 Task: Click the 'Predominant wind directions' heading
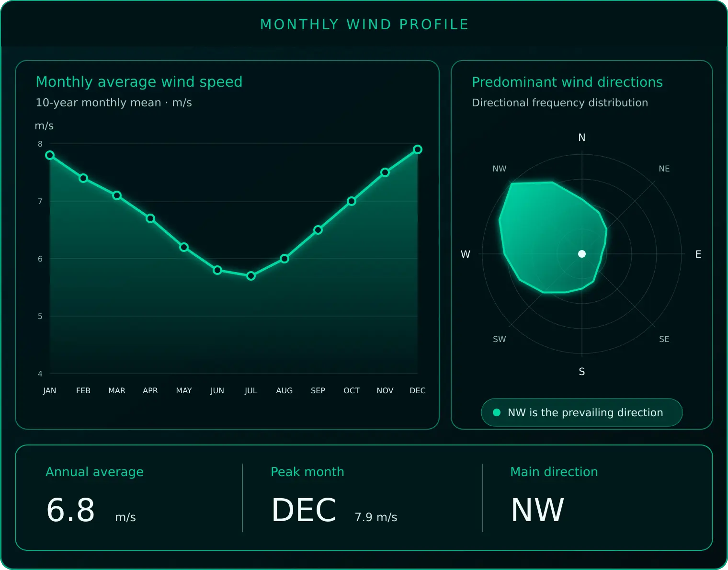[567, 82]
